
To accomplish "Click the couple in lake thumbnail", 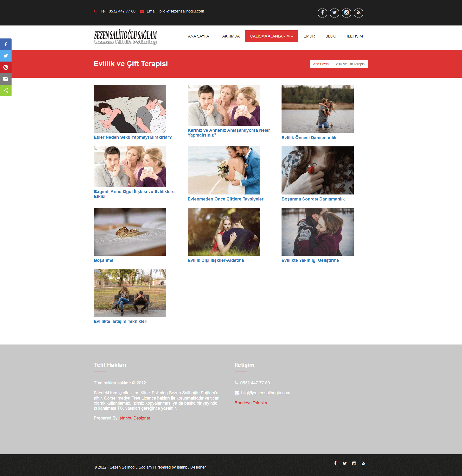I will [317, 109].
